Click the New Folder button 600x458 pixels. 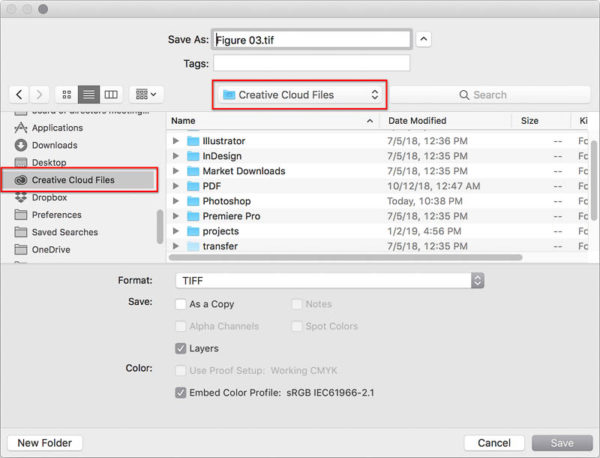(45, 443)
